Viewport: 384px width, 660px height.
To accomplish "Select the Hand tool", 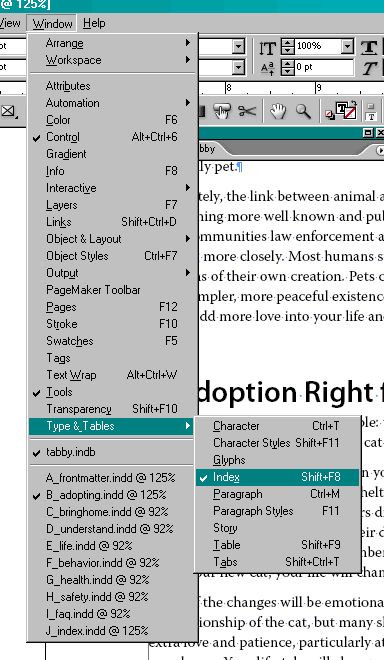I will coord(278,111).
